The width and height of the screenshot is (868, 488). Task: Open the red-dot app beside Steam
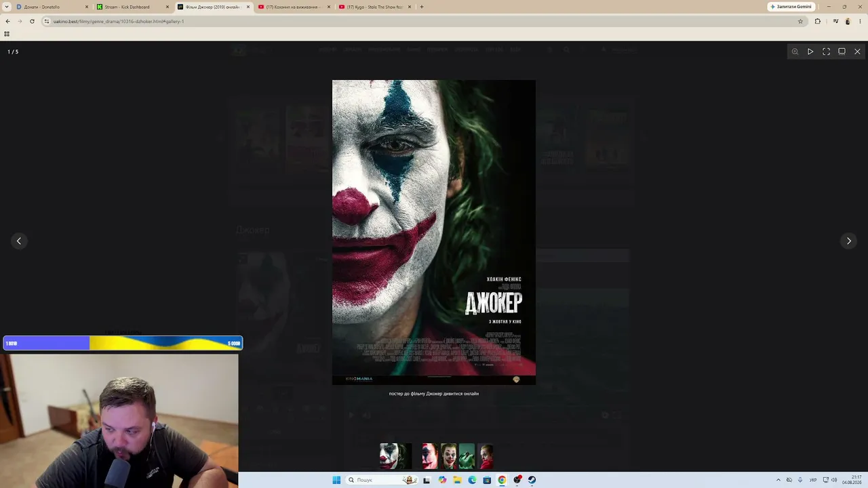coord(517,480)
